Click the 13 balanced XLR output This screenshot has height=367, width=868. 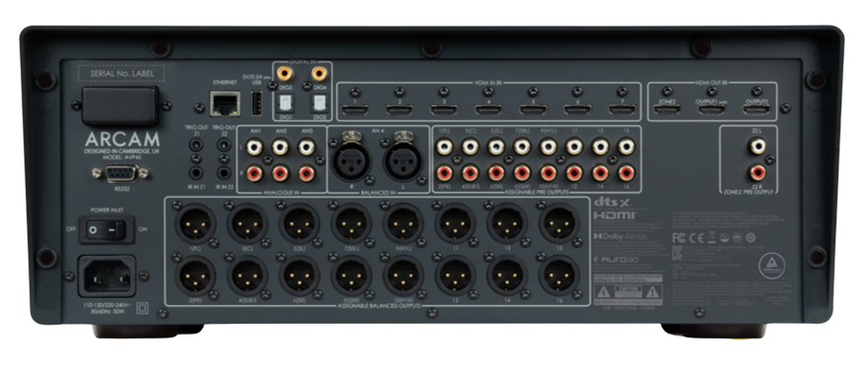click(x=507, y=223)
